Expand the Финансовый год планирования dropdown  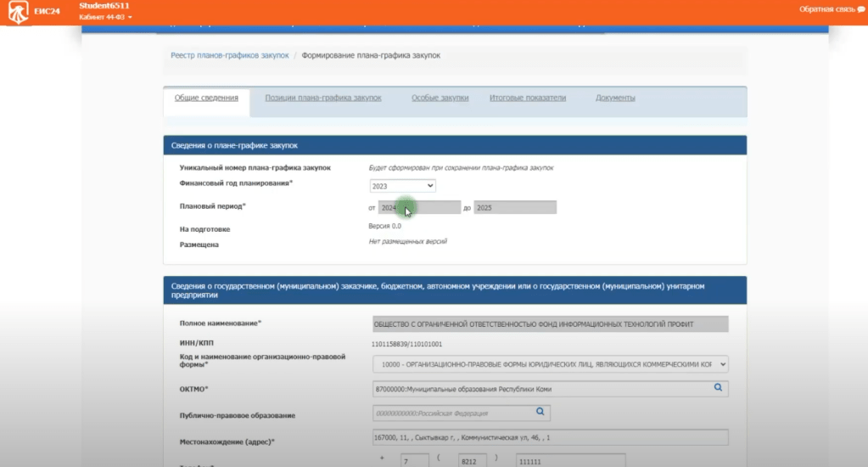403,185
